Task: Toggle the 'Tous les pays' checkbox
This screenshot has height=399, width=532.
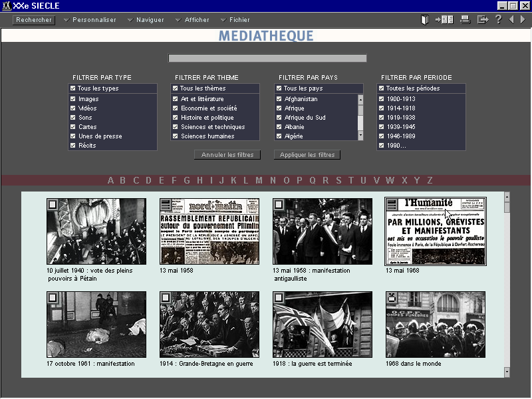Action: [279, 88]
